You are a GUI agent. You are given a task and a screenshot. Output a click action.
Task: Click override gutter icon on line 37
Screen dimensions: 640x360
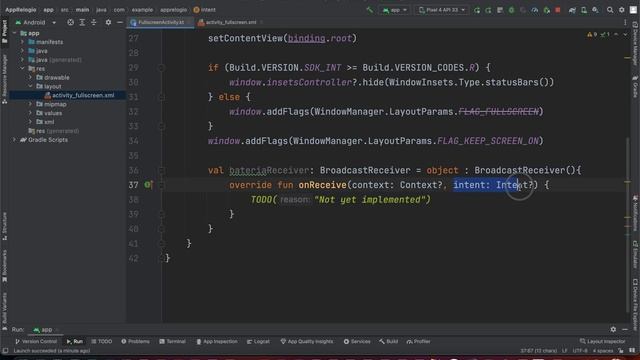pos(148,185)
